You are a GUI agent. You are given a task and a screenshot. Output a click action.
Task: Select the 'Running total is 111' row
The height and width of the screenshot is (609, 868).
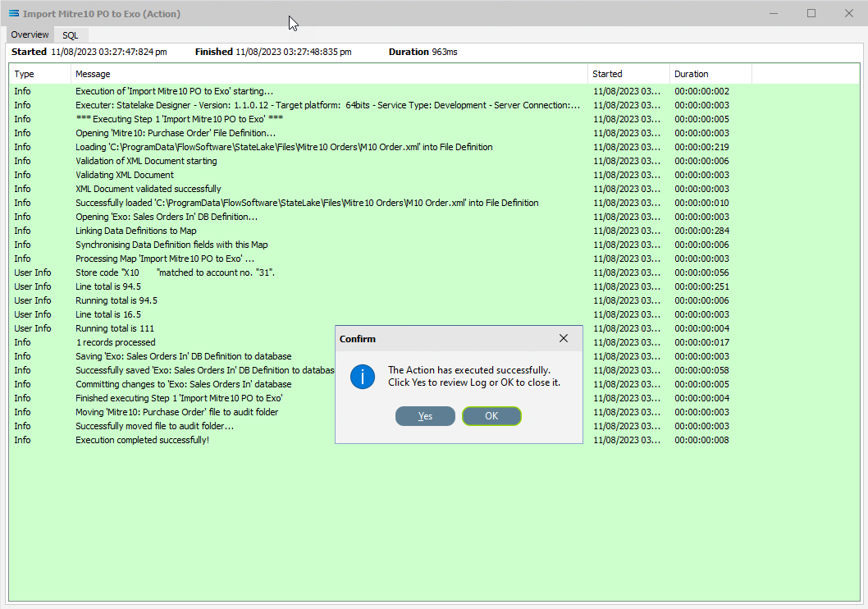click(434, 328)
